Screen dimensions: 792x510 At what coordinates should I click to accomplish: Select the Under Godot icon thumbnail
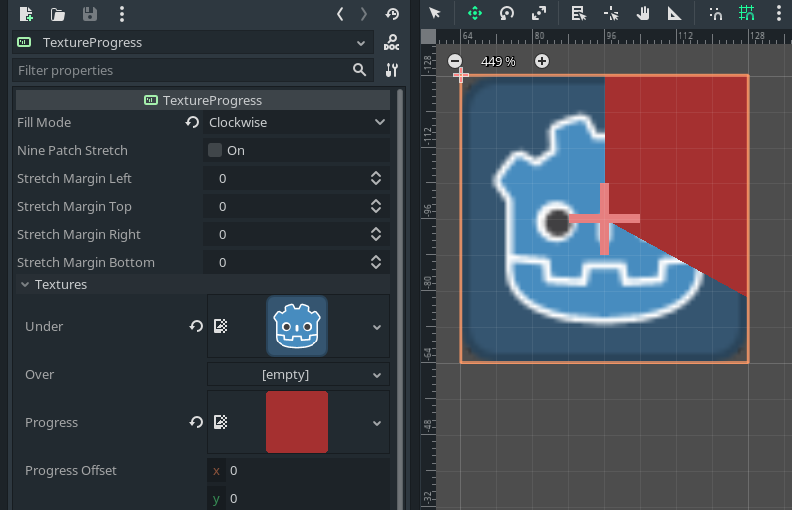(297, 326)
